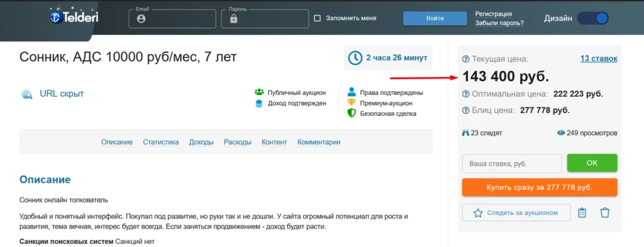Image resolution: width=644 pixels, height=247 pixels.
Task: Click the trash bin icon
Action: point(605,213)
